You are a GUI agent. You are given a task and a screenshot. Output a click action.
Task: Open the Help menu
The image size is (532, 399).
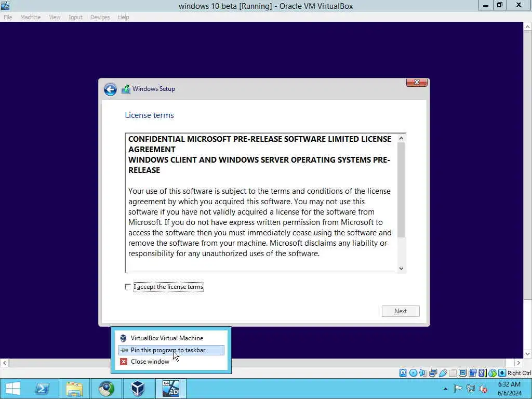click(x=123, y=17)
